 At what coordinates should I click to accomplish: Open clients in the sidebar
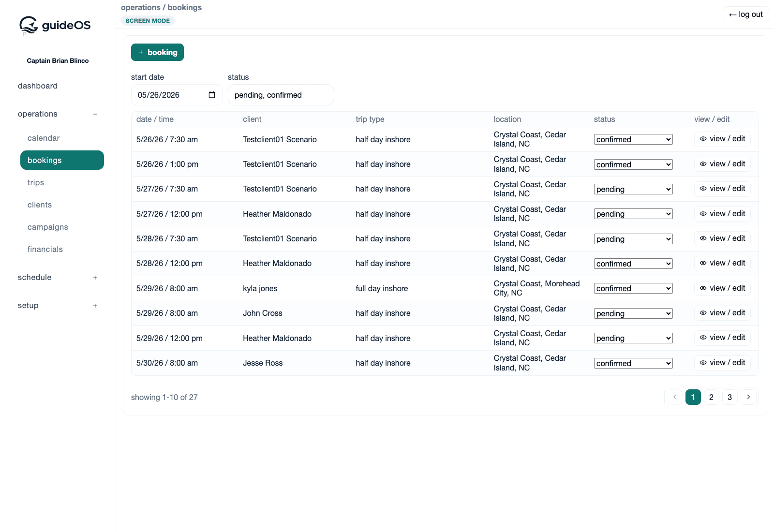(40, 205)
